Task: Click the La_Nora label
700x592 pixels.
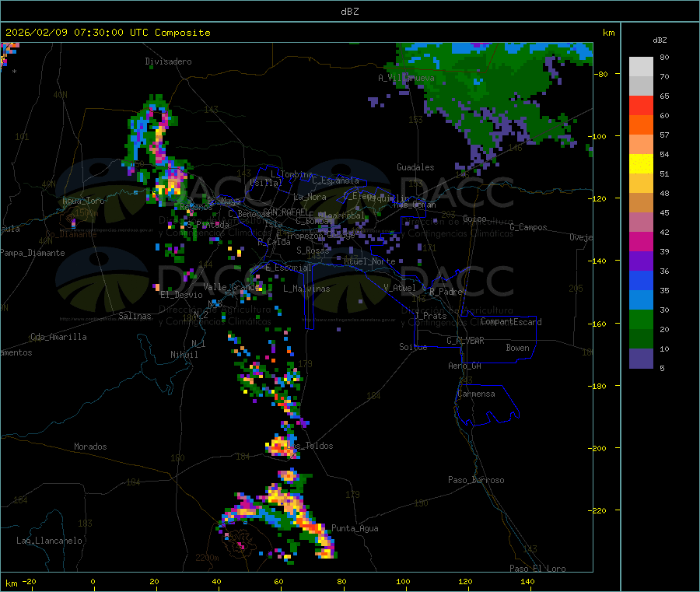Action: click(310, 197)
